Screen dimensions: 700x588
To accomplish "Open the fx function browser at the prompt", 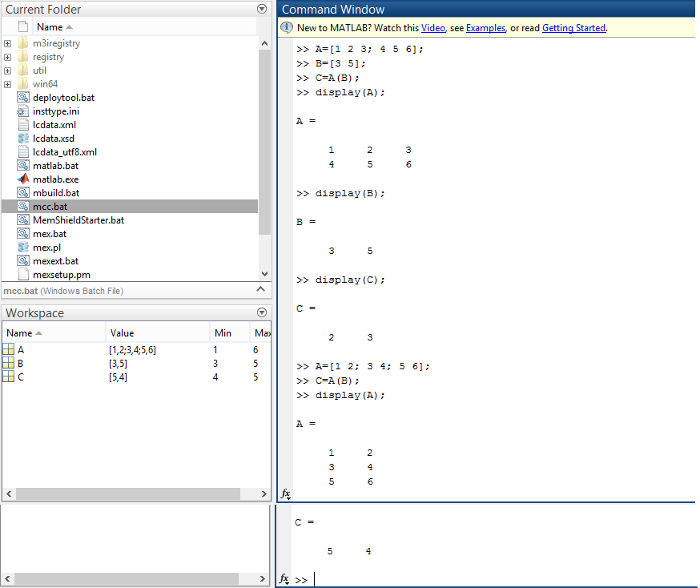I will click(284, 579).
